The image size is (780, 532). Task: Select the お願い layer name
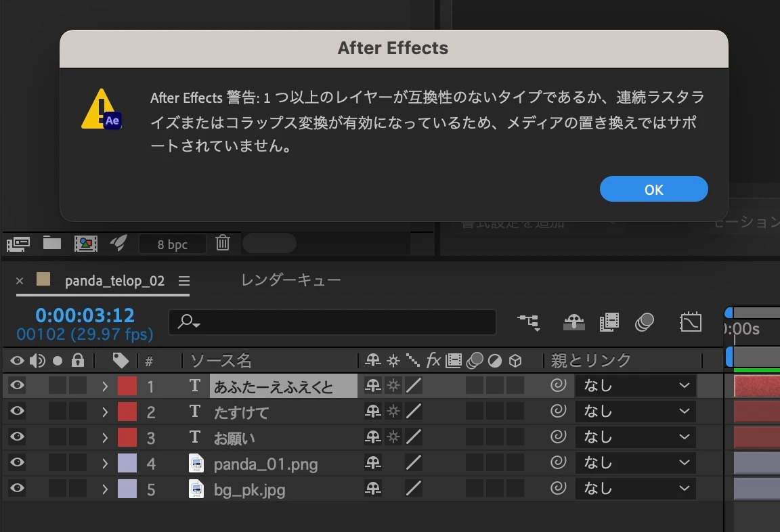234,438
